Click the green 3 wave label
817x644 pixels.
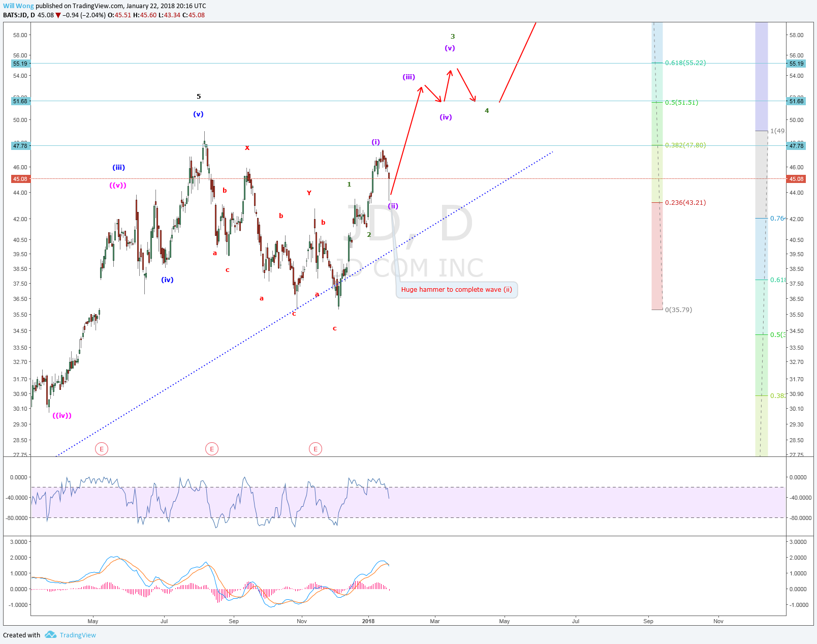[453, 37]
